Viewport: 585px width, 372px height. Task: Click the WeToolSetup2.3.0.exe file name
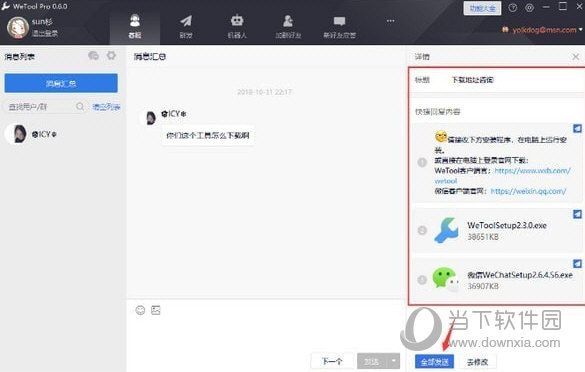[507, 225]
